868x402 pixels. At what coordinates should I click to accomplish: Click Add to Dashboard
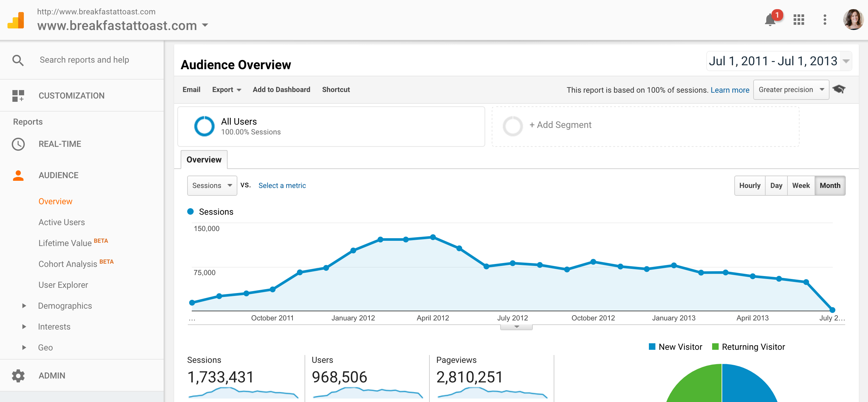[281, 89]
